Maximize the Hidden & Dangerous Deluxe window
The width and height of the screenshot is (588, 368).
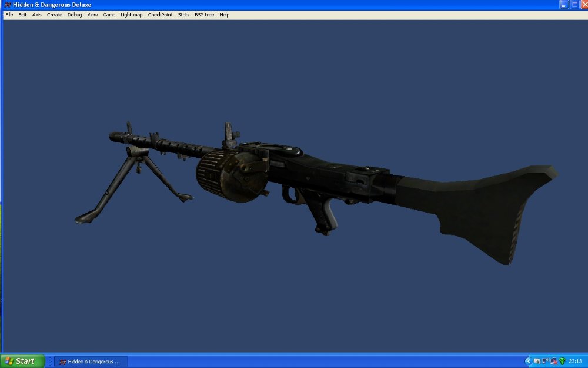coord(574,5)
